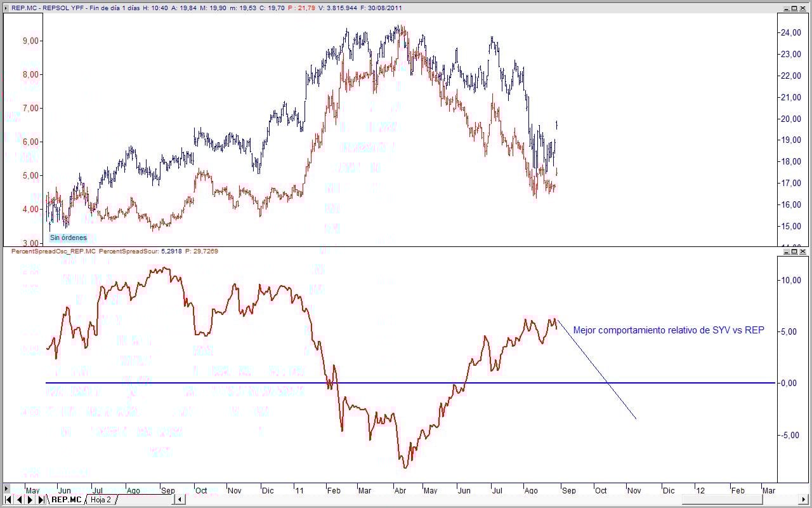
Task: Select the blue zero horizontal line
Action: 410,383
